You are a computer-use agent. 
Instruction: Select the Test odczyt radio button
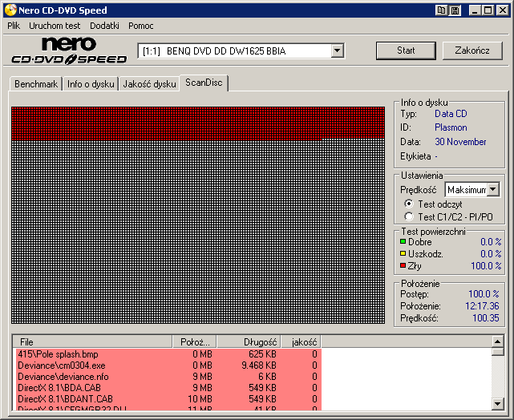point(409,204)
